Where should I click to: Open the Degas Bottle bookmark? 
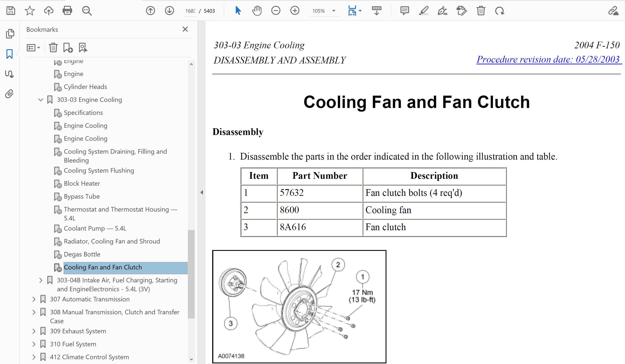82,254
